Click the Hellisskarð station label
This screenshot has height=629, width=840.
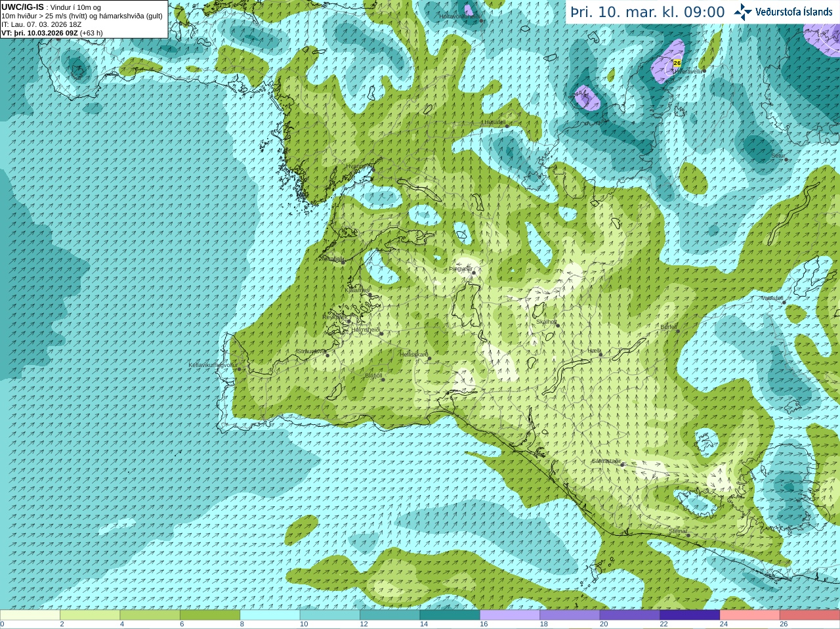[x=414, y=355]
